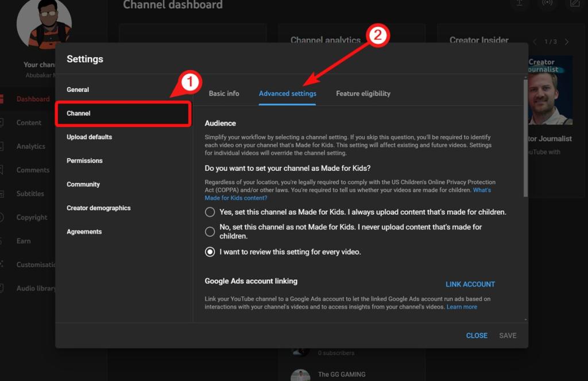Open the Feature eligibility tab
588x381 pixels.
363,93
